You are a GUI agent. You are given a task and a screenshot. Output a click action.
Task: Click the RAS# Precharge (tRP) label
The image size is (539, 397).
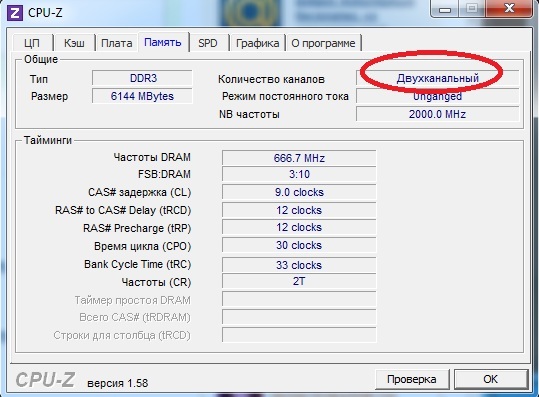click(137, 228)
